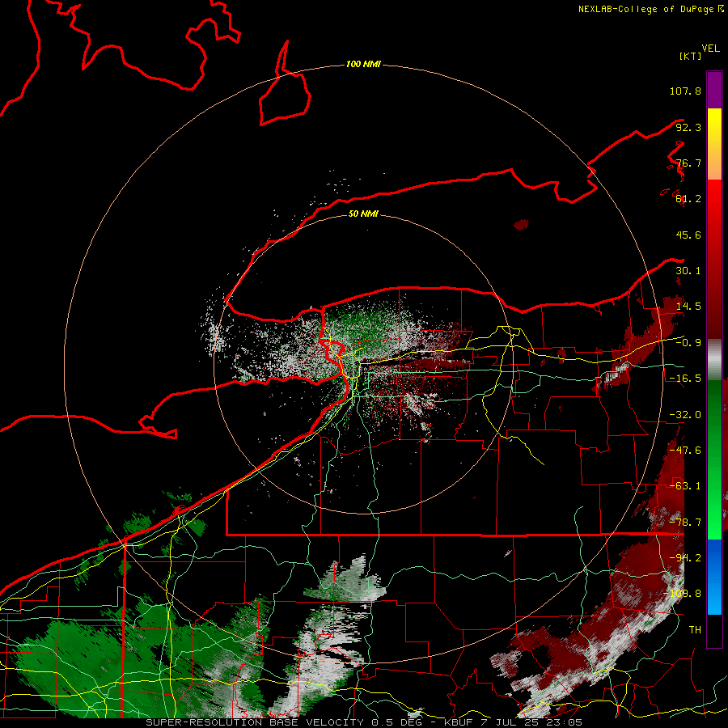Screen dimensions: 728x728
Task: Click the 100 NMI range ring label
Action: pyautogui.click(x=363, y=64)
